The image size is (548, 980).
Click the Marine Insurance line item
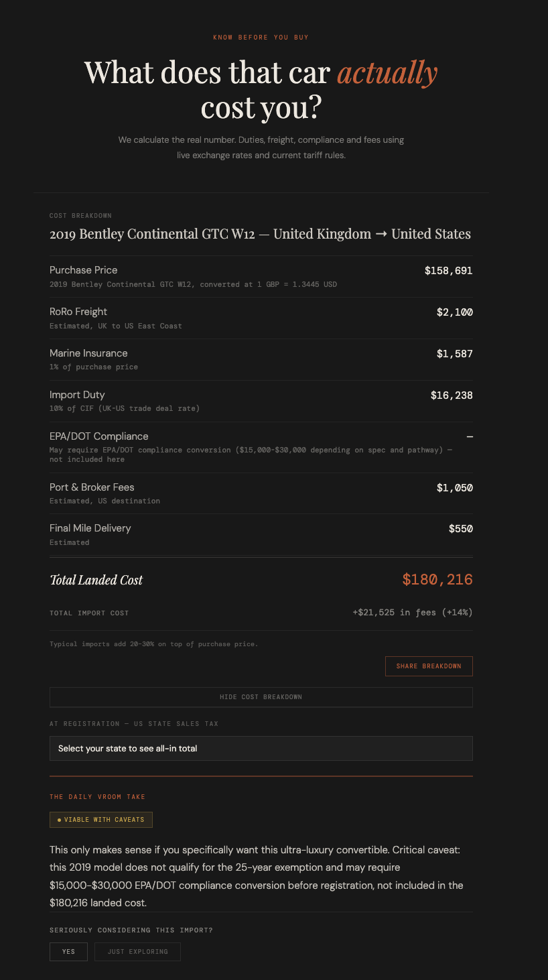[88, 353]
